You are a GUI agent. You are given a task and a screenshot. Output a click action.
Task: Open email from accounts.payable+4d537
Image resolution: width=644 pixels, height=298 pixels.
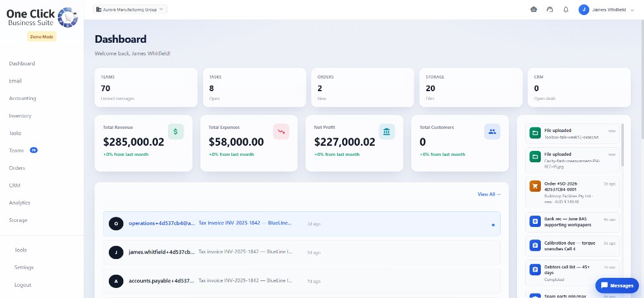point(301,281)
